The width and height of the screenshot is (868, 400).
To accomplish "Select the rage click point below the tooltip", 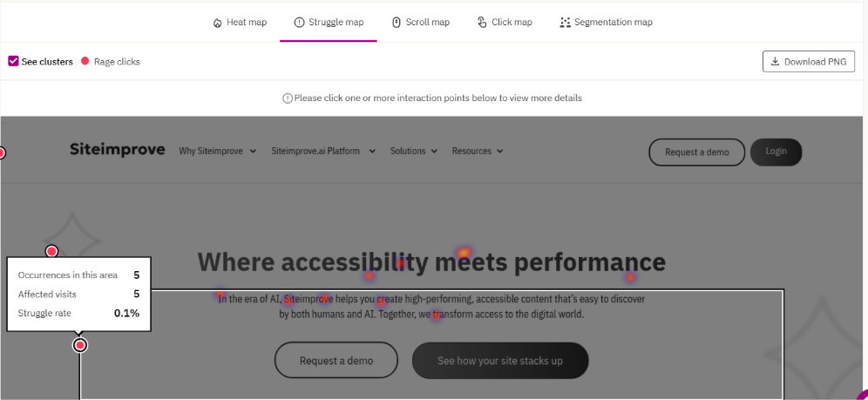I will coord(80,345).
